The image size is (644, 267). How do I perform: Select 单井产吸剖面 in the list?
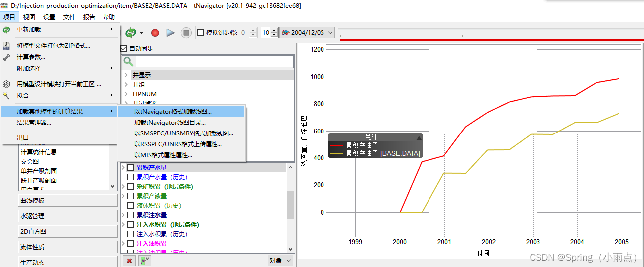click(x=39, y=171)
